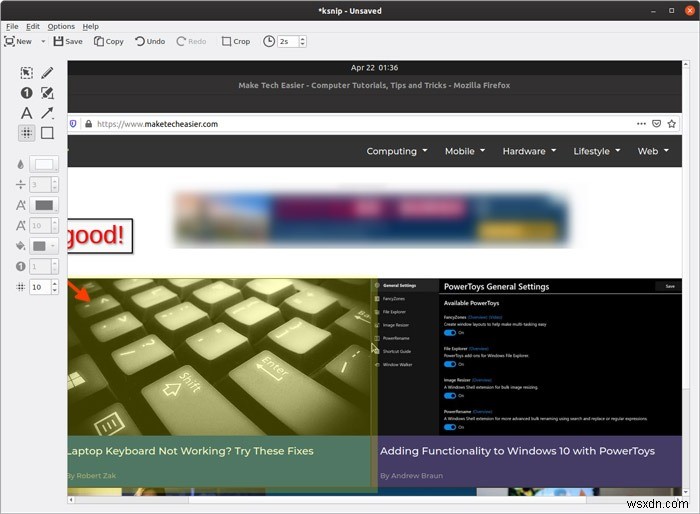
Task: Activate the Number annotation tool
Action: click(x=26, y=93)
